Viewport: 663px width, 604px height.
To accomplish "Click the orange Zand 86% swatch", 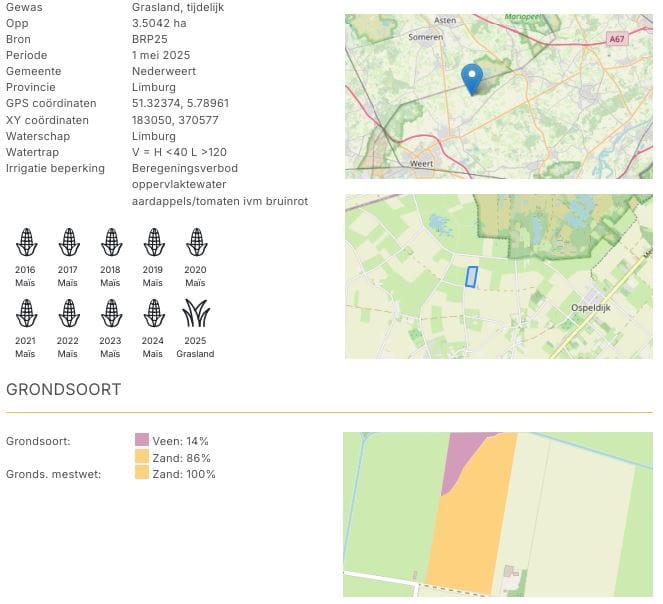I will pyautogui.click(x=141, y=457).
